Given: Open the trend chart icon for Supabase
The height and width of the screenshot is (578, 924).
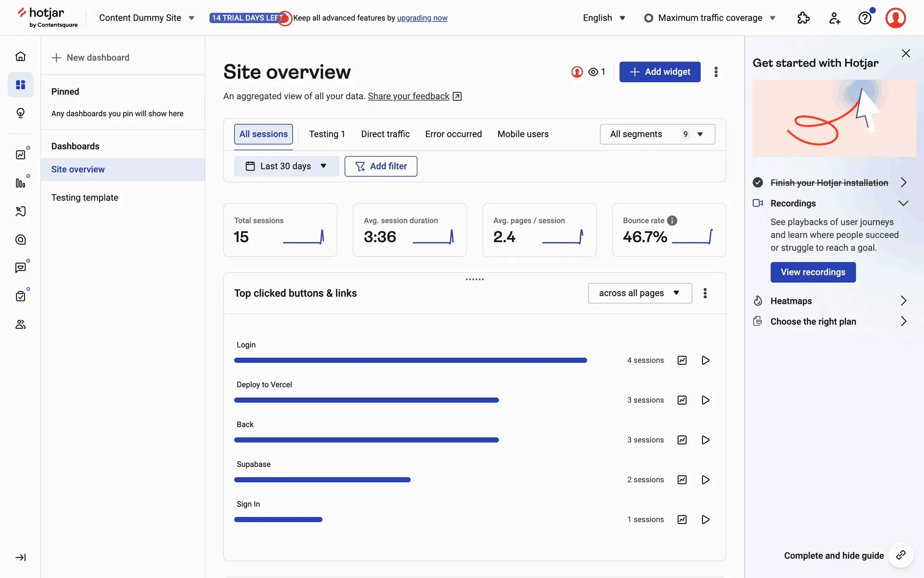Looking at the screenshot, I should coord(682,480).
